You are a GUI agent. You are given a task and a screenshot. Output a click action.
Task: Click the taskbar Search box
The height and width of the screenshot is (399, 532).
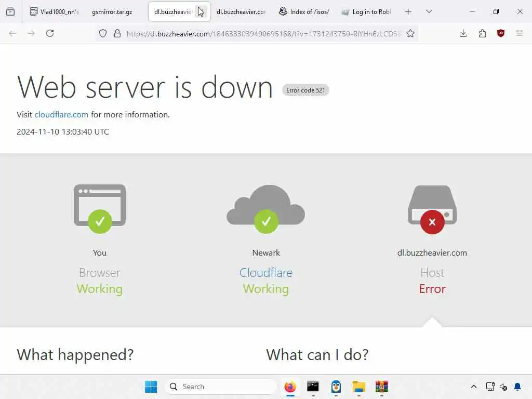pos(220,387)
